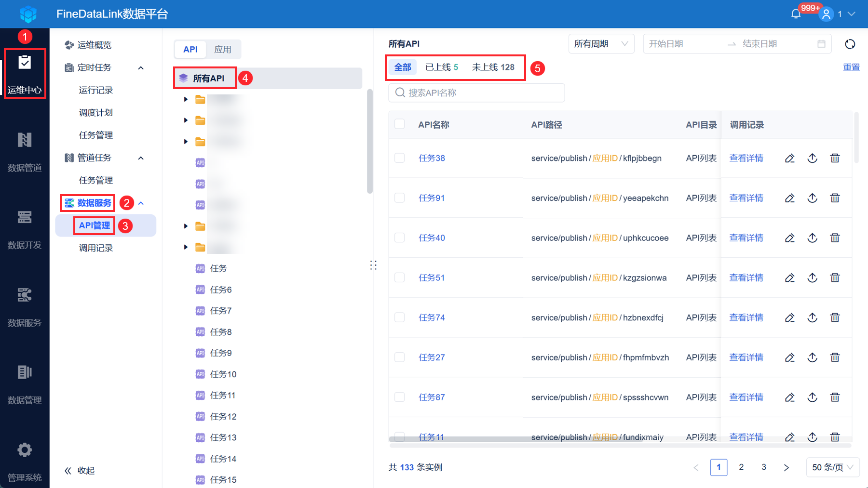Viewport: 868px width, 488px height.
Task: Click the API tree vertical scrollbar
Action: [370, 141]
